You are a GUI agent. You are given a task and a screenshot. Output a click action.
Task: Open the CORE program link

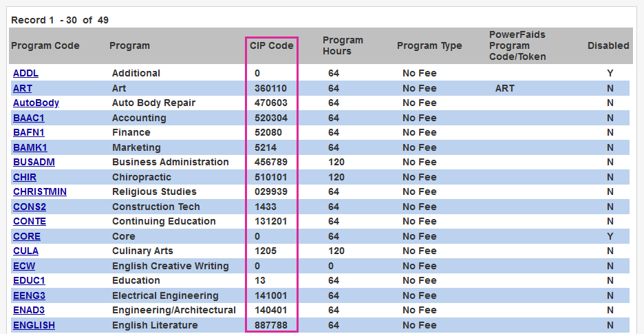point(27,236)
